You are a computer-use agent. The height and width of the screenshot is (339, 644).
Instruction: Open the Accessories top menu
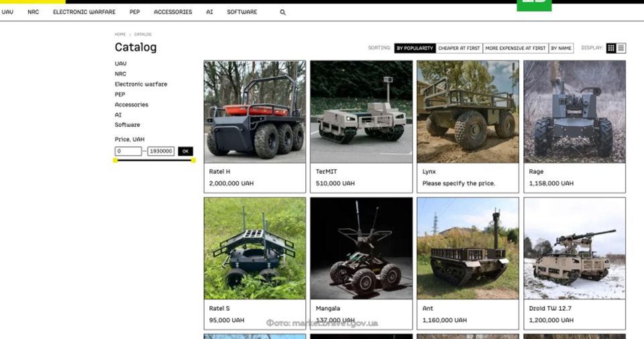click(172, 12)
